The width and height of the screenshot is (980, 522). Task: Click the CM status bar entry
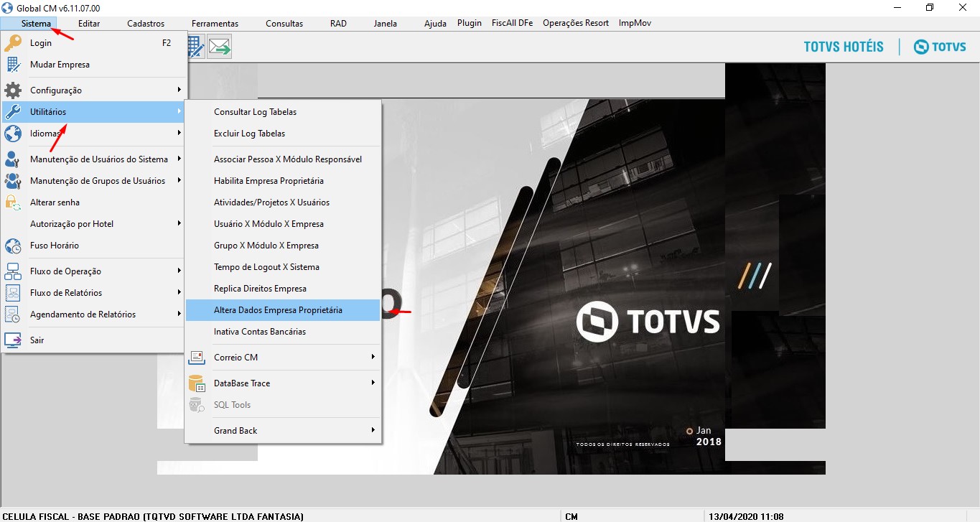click(572, 516)
